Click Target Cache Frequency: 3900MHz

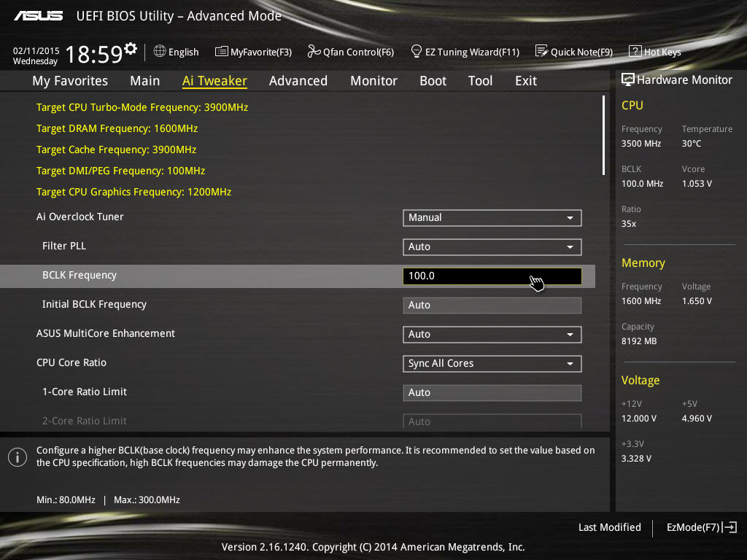[x=116, y=149]
